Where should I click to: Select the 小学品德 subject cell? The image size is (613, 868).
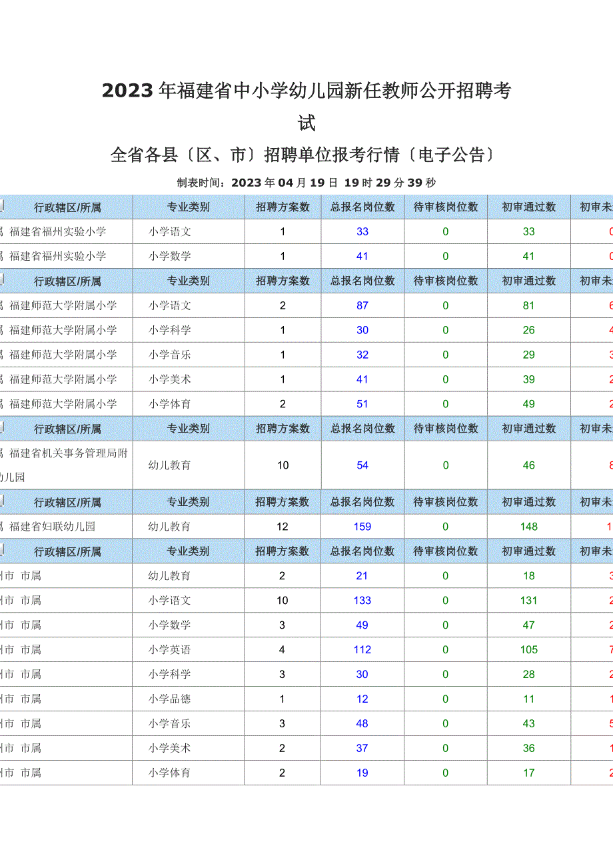(x=170, y=699)
